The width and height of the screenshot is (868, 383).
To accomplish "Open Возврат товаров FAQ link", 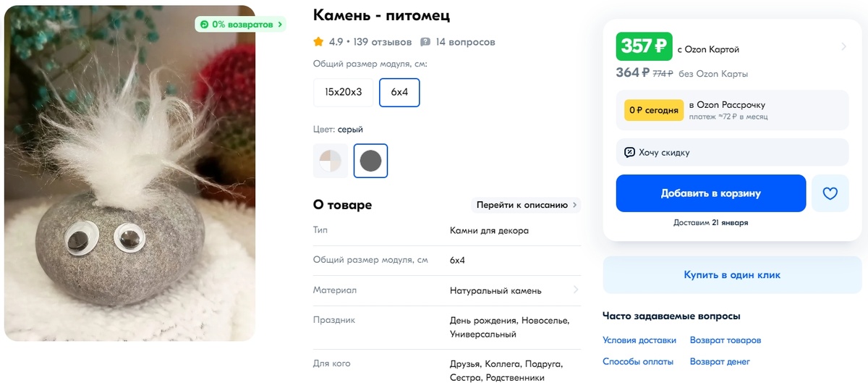I will tap(726, 340).
